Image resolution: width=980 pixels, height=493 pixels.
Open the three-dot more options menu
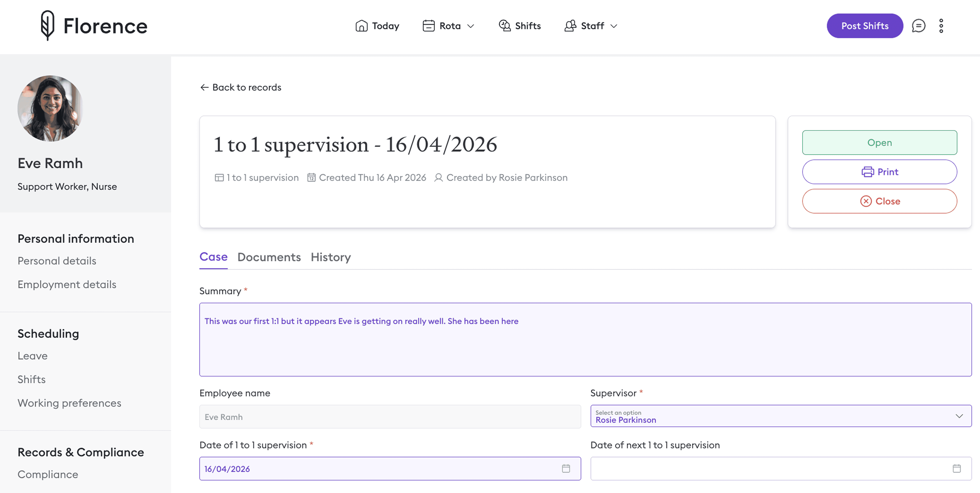[941, 26]
